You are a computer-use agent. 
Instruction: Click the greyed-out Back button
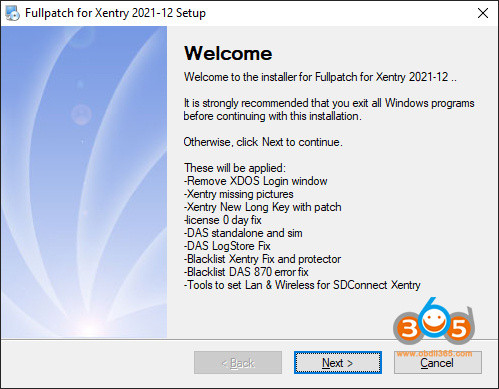[x=238, y=363]
